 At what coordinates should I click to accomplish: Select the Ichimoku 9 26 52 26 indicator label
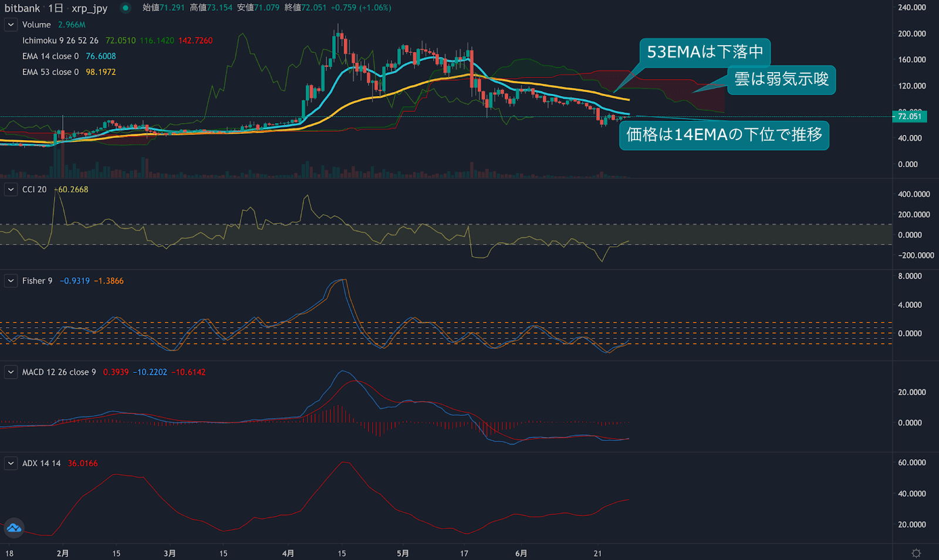click(x=60, y=40)
